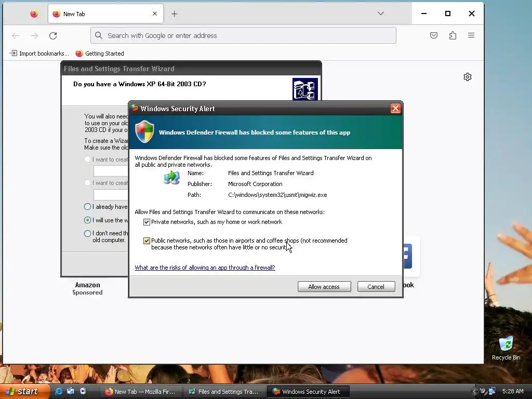Screen dimensions: 532x399
Task: Open a new tab with plus button
Action: pos(175,14)
